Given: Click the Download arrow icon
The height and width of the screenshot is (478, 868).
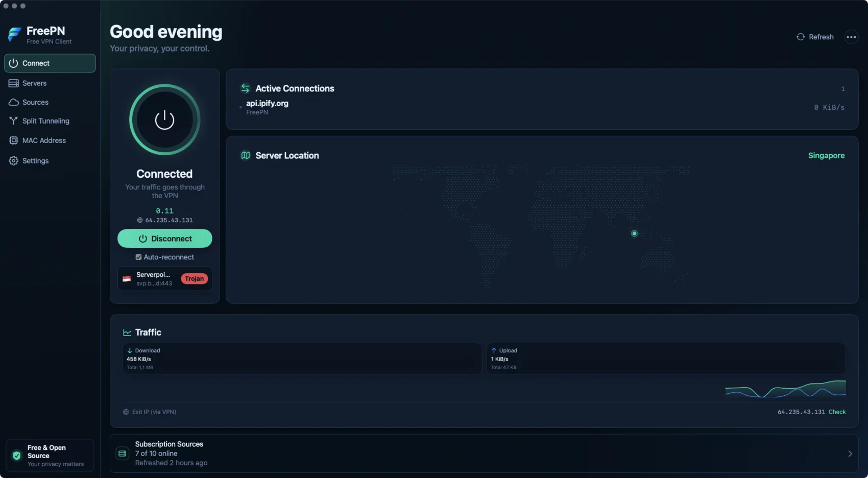Looking at the screenshot, I should point(130,350).
